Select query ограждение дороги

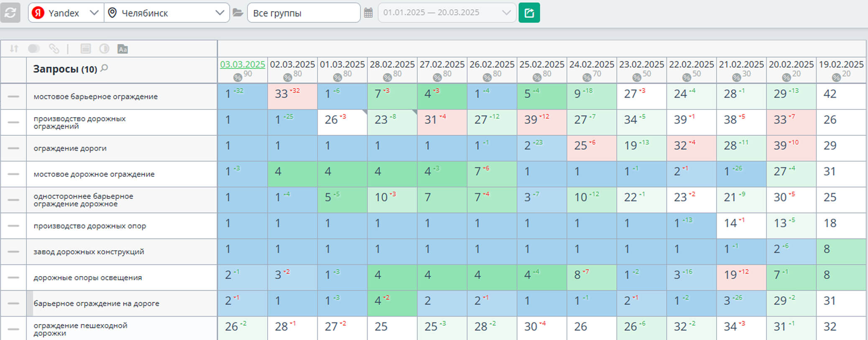click(70, 148)
